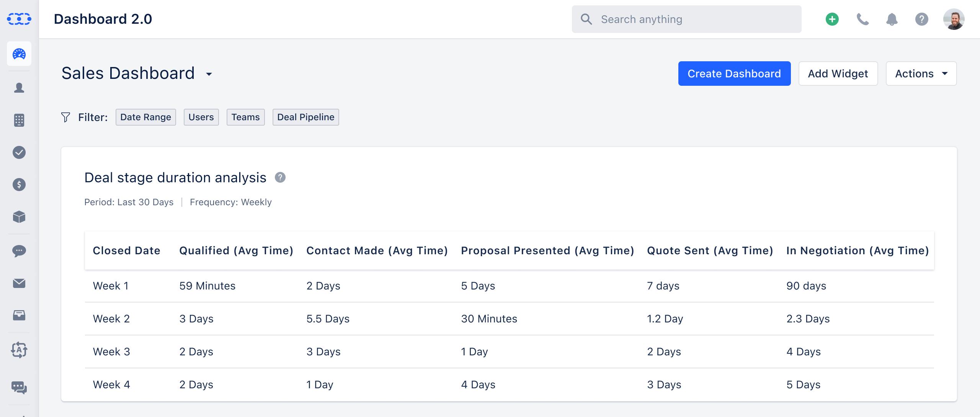The image size is (980, 417).
Task: Open the Users filter
Action: pyautogui.click(x=201, y=117)
